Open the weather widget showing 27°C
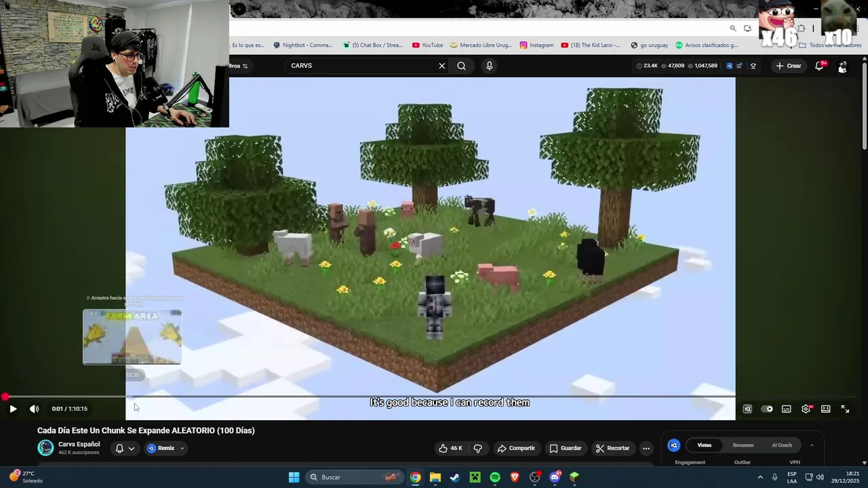The image size is (868, 488). (x=27, y=477)
